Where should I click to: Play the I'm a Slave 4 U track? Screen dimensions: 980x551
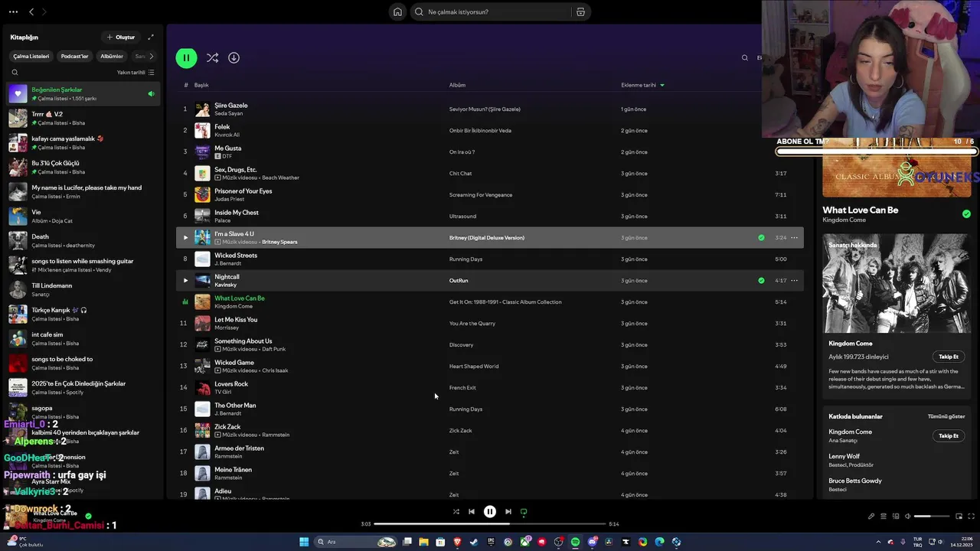coord(185,238)
